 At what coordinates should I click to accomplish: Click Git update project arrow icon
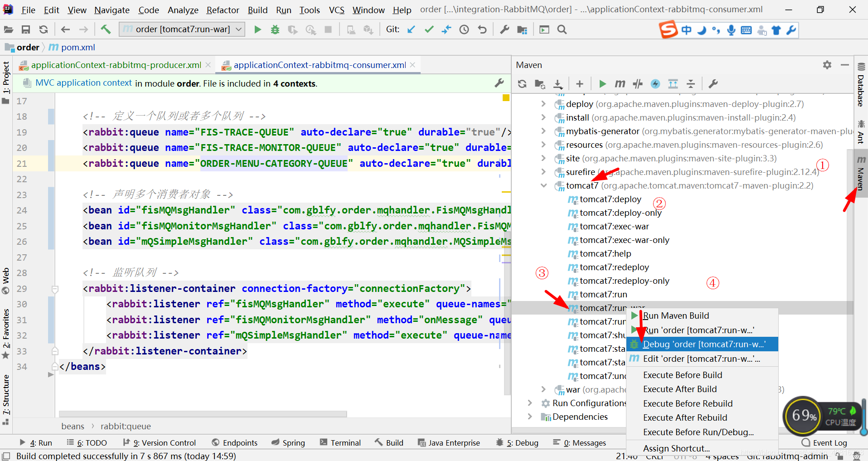click(x=411, y=29)
